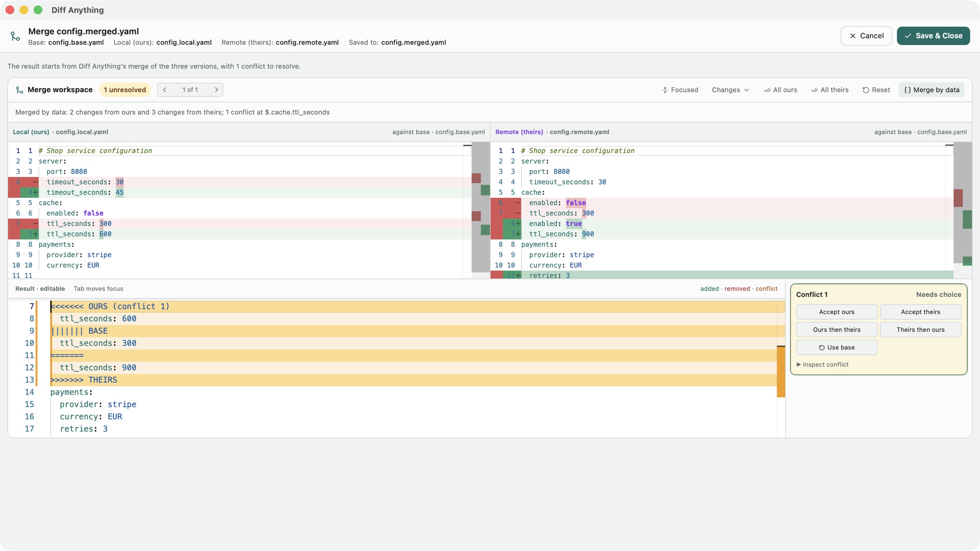The height and width of the screenshot is (551, 980).
Task: Click the Remote (theirs) pane label
Action: click(x=519, y=132)
